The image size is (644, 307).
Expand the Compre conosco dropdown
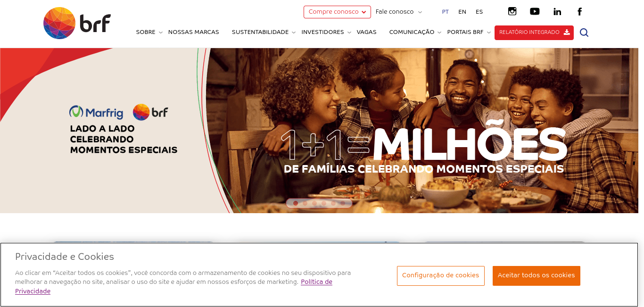tap(337, 12)
